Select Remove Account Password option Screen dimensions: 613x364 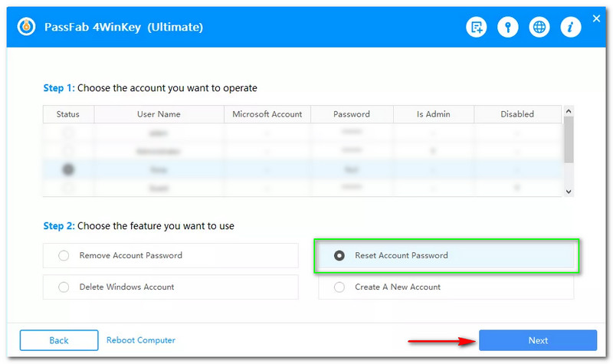(x=64, y=255)
